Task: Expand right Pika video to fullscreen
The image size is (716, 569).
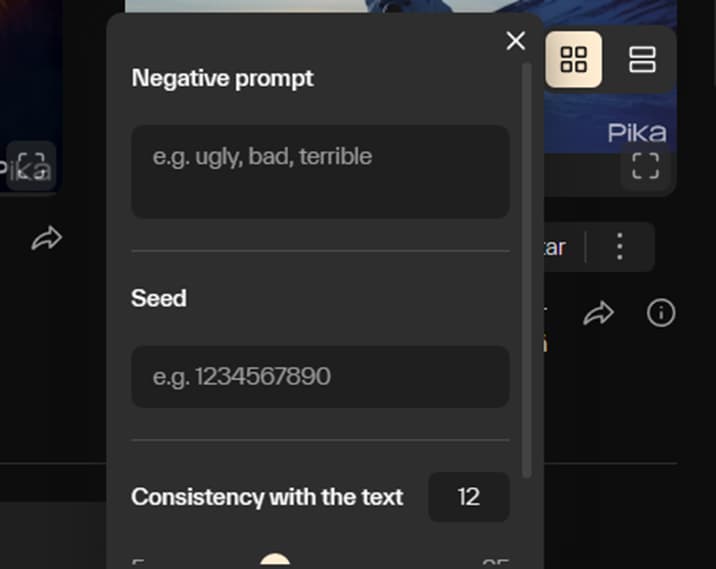Action: [645, 165]
